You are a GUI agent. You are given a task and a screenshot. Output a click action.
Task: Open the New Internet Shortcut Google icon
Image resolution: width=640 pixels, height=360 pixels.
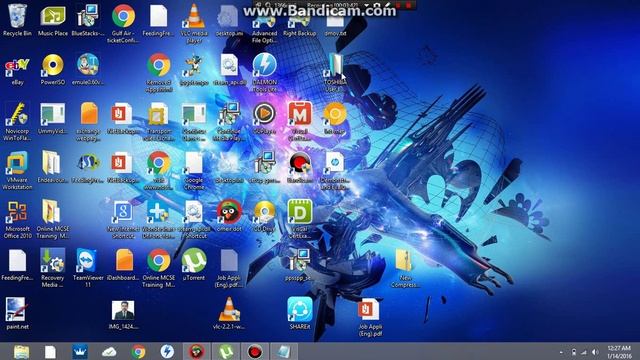pyautogui.click(x=123, y=212)
